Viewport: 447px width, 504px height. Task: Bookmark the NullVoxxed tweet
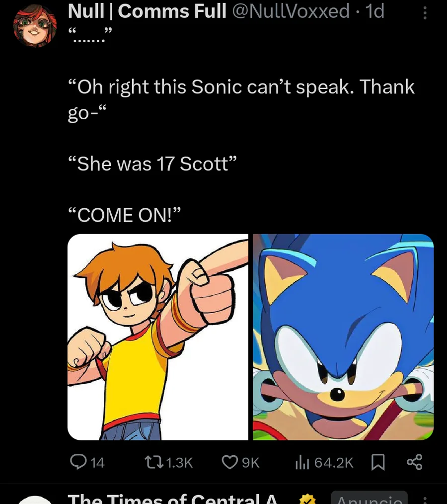coord(378,463)
